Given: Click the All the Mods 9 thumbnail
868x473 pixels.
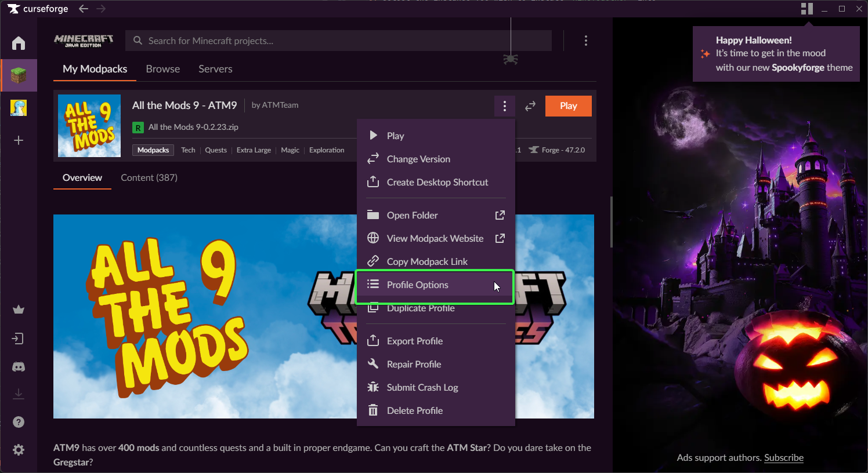Looking at the screenshot, I should point(89,126).
